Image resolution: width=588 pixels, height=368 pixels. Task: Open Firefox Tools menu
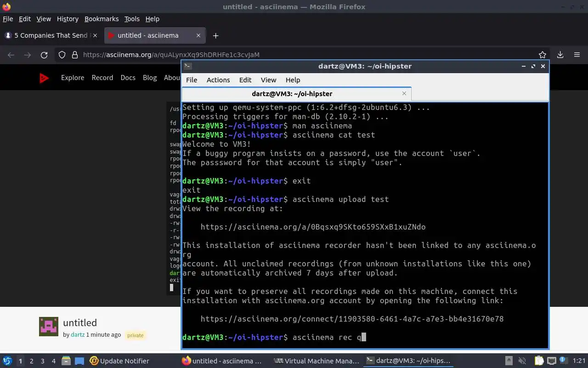(x=132, y=19)
